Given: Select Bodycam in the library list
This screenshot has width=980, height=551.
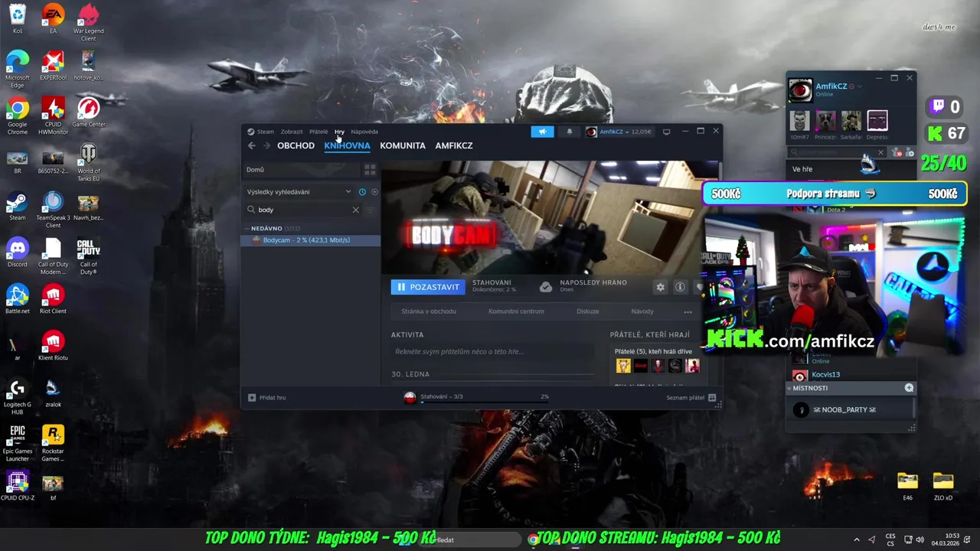Looking at the screenshot, I should [311, 240].
